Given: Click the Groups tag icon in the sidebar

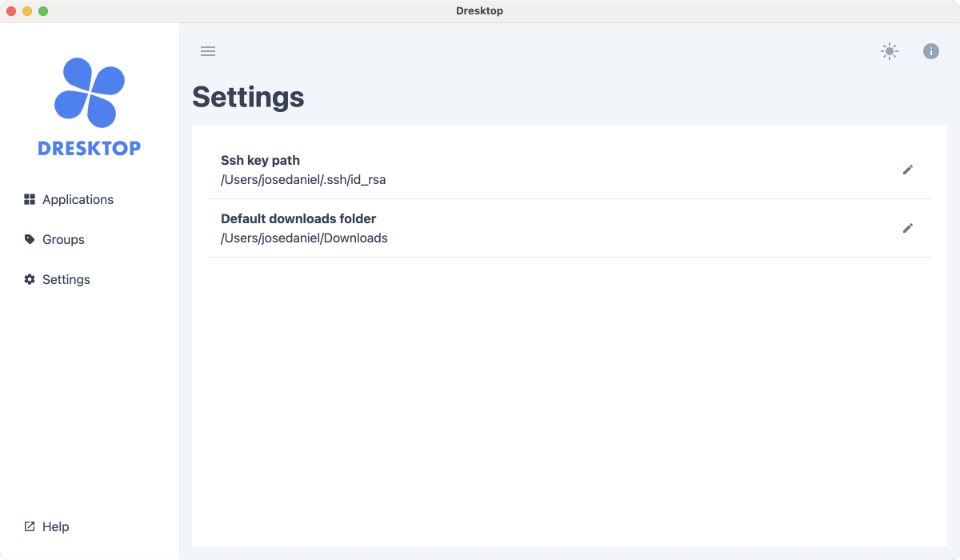Looking at the screenshot, I should [29, 238].
